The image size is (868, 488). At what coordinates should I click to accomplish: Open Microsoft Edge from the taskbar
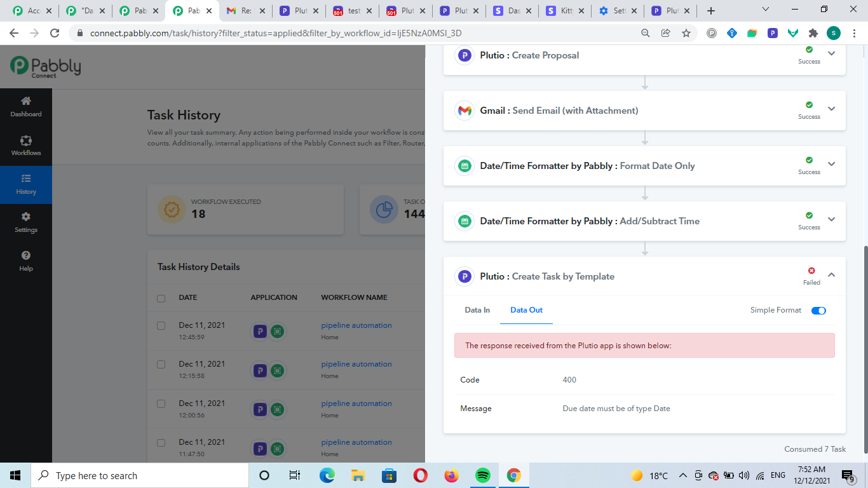(327, 475)
